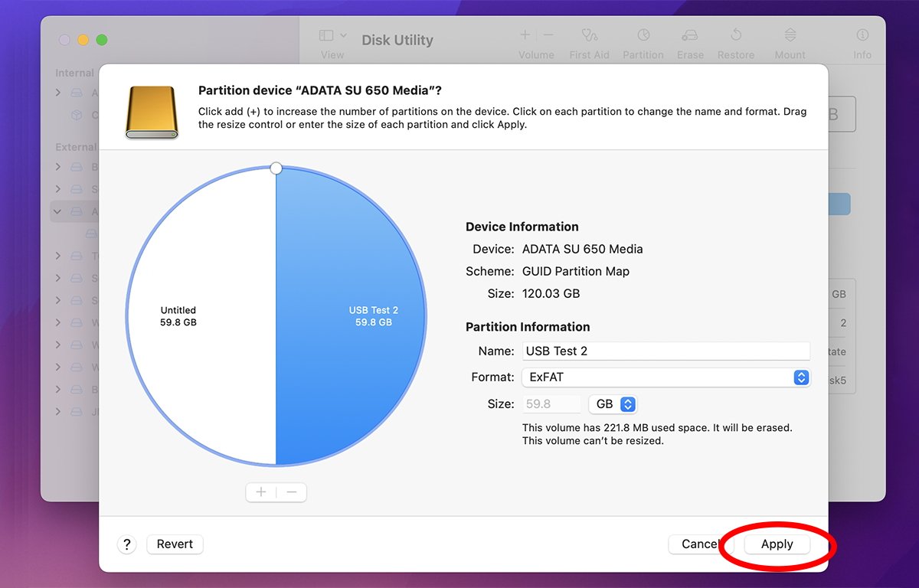
Task: Add a partition with the plus button
Action: (x=261, y=492)
